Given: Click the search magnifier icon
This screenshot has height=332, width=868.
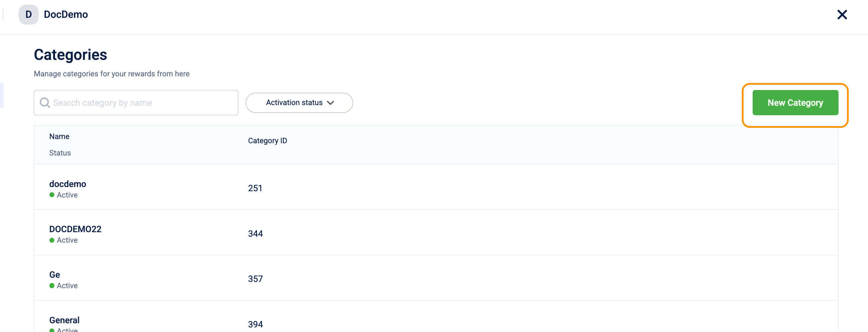Looking at the screenshot, I should (x=45, y=103).
